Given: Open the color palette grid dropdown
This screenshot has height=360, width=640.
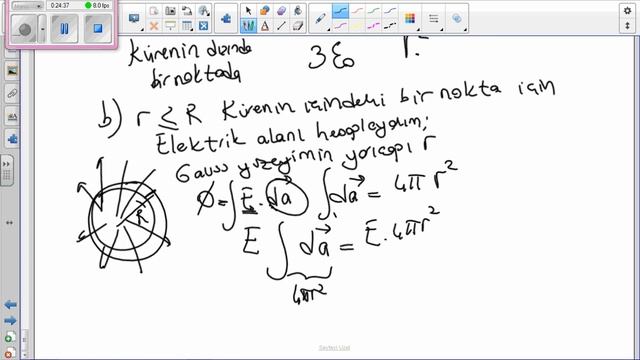Looking at the screenshot, I should (410, 18).
